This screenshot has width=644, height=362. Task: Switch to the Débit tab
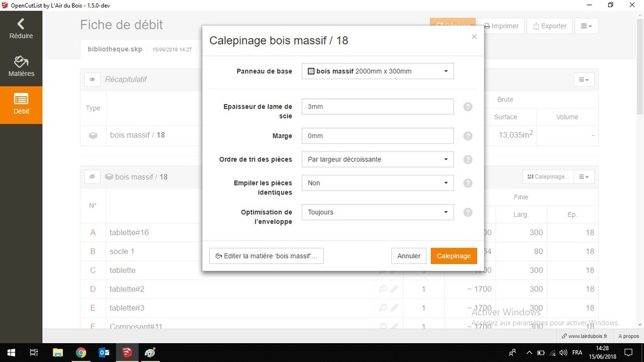tap(21, 105)
